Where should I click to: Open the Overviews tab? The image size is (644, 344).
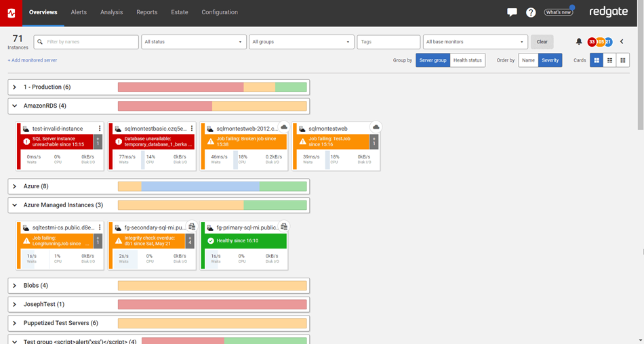click(43, 12)
